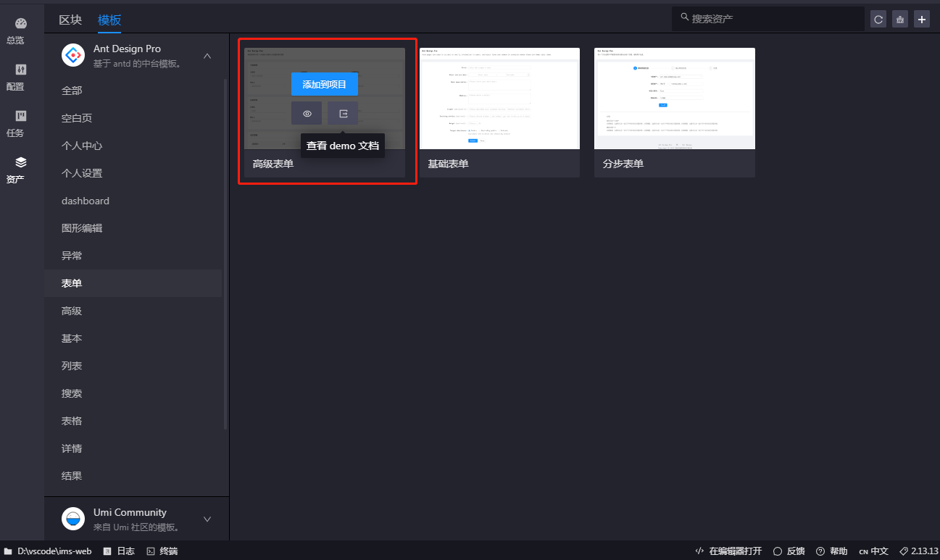Viewport: 940px width, 560px height.
Task: Open the 配置 settings sidebar icon
Action: pos(20,70)
